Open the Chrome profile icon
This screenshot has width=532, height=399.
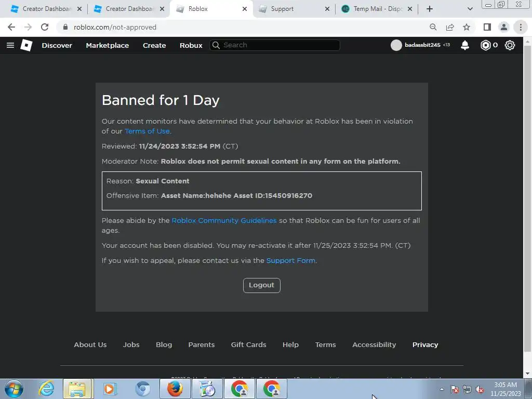point(504,27)
